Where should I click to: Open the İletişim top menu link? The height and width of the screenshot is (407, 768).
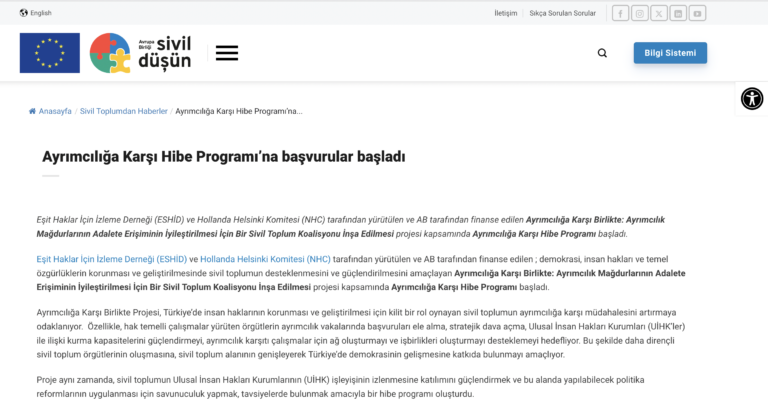[x=506, y=13]
